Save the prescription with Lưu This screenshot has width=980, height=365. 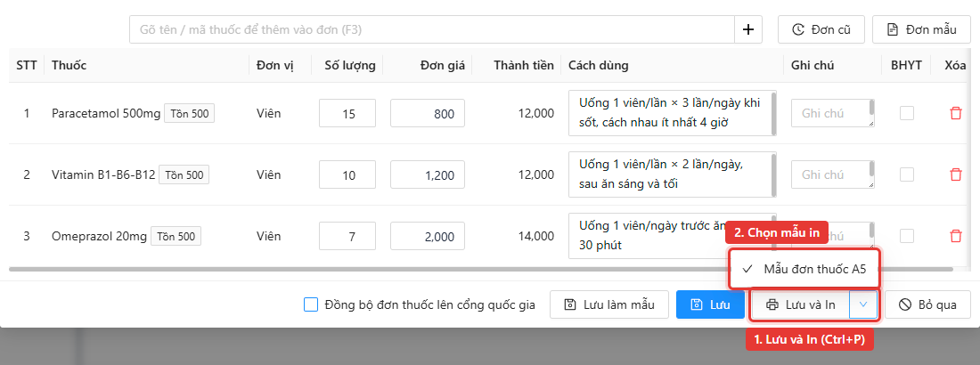[x=711, y=304]
